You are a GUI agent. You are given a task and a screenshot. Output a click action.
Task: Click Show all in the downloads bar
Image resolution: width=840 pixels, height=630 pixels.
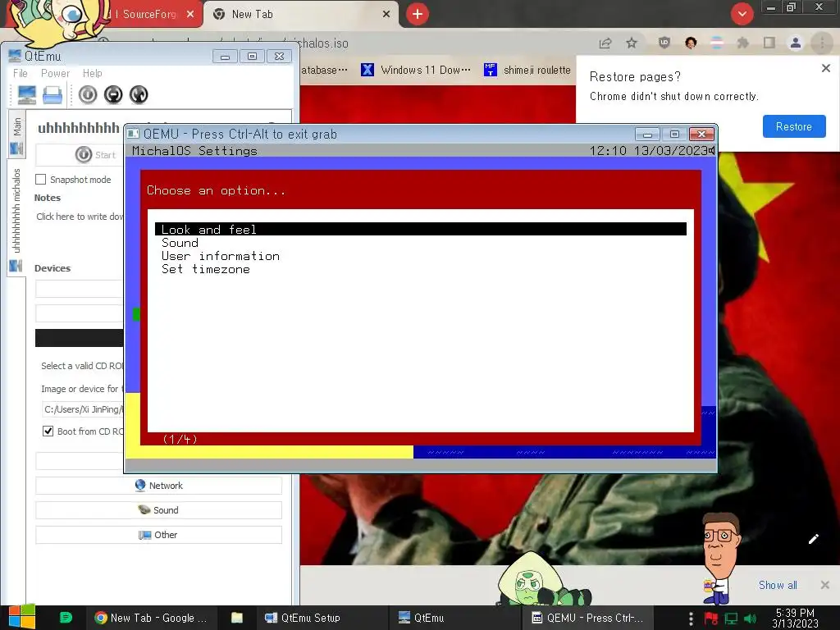pos(778,585)
